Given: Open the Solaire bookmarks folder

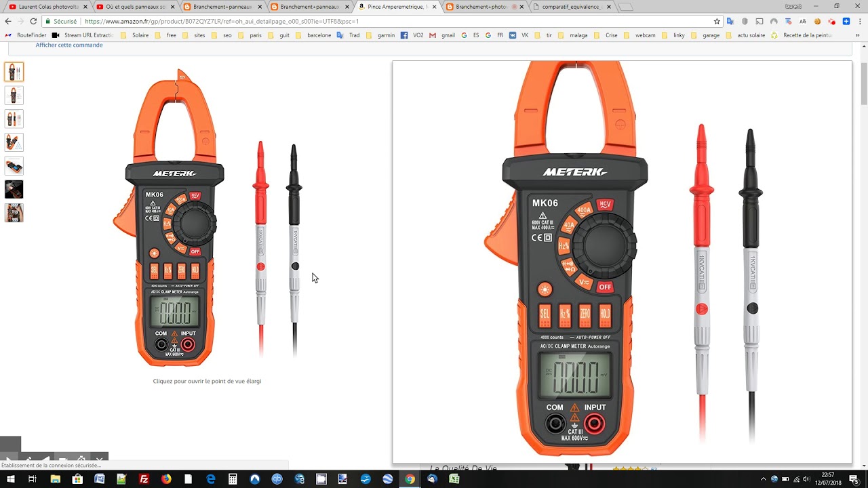Looking at the screenshot, I should [135, 35].
